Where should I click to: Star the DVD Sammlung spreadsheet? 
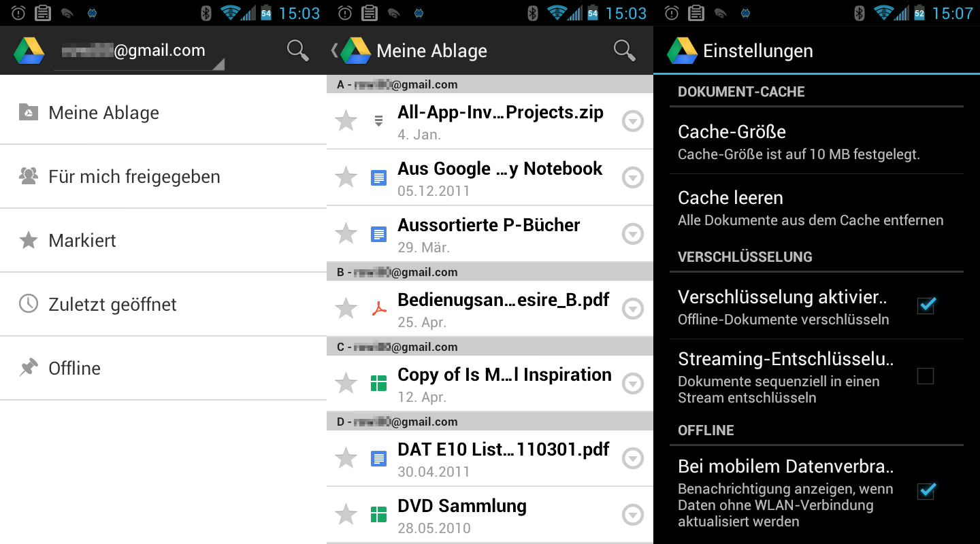point(346,515)
